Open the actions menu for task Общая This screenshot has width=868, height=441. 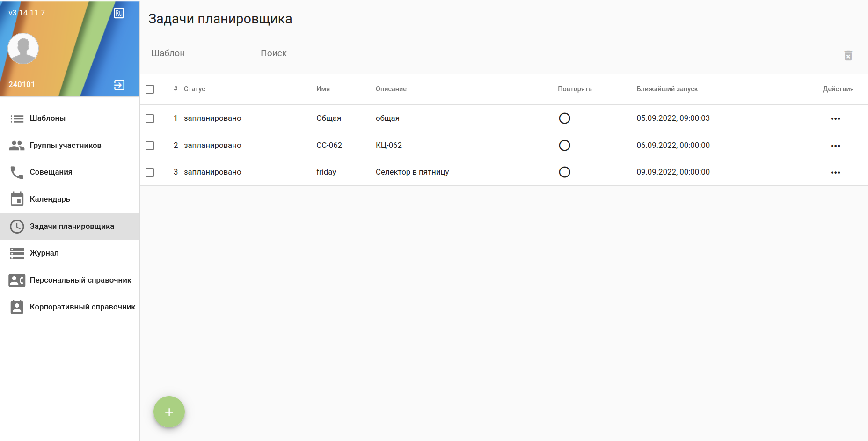pyautogui.click(x=835, y=118)
